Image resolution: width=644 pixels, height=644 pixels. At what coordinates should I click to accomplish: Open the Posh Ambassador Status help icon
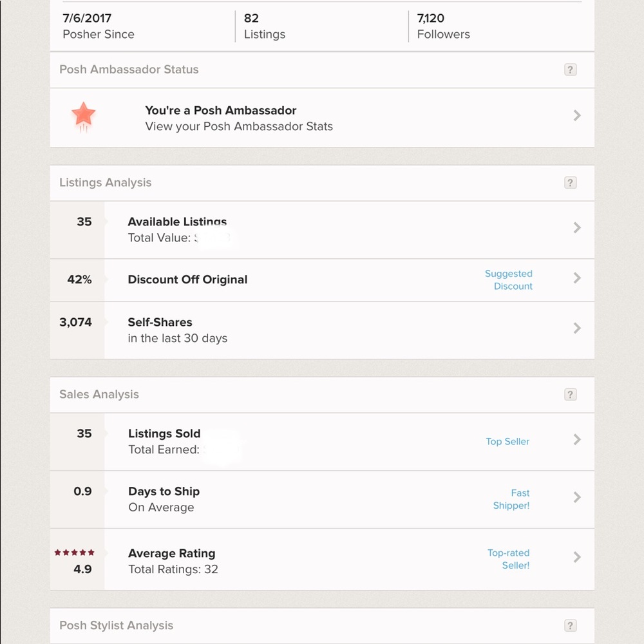tap(571, 70)
